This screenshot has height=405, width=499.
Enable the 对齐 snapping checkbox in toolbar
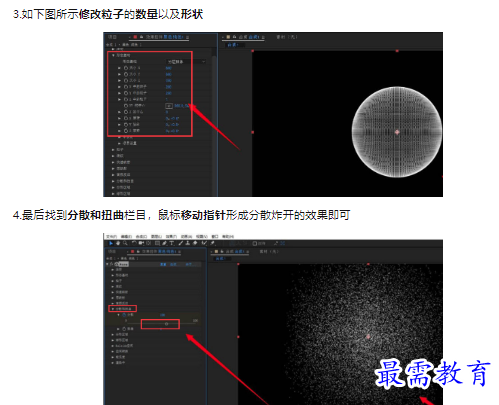click(x=255, y=243)
